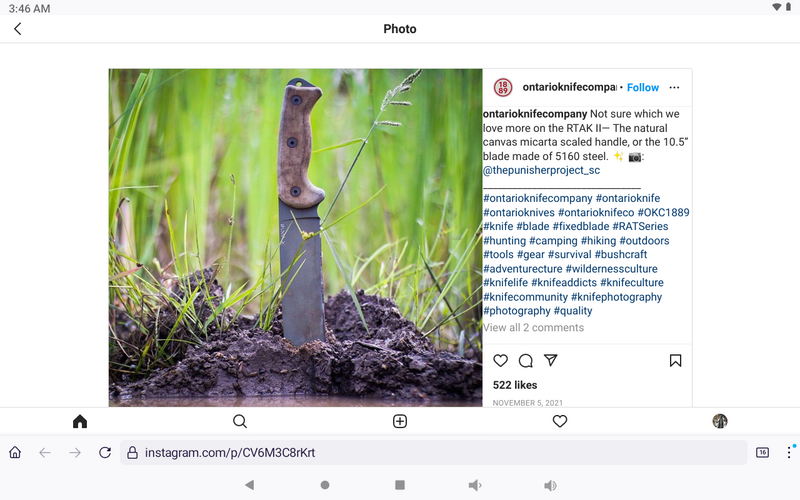Open #OKC1889 hashtag
Screen dimensions: 800x500
click(663, 213)
